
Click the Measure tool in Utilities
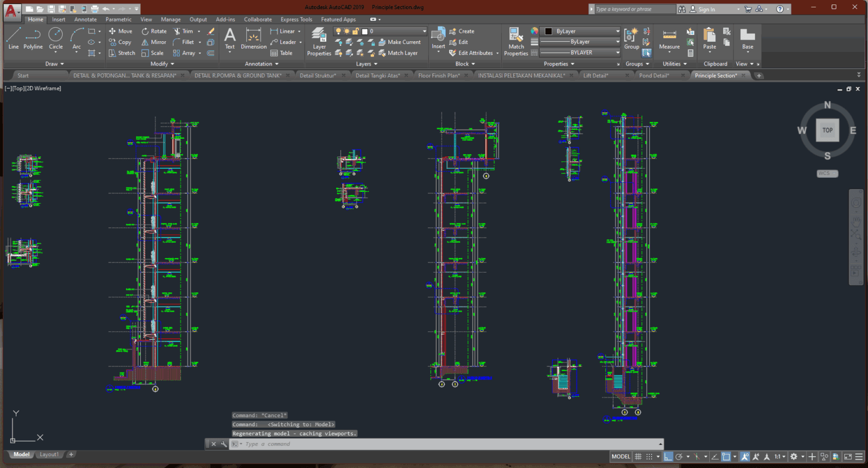click(x=669, y=40)
